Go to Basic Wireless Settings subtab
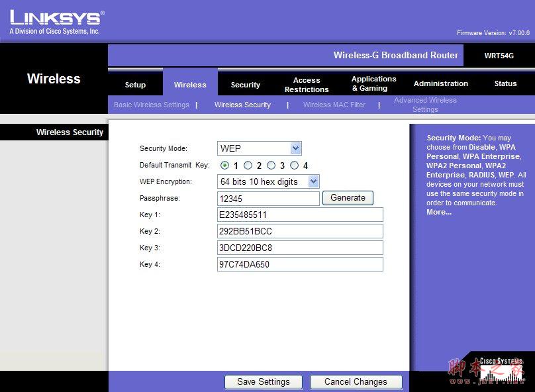The width and height of the screenshot is (535, 392). click(x=152, y=105)
